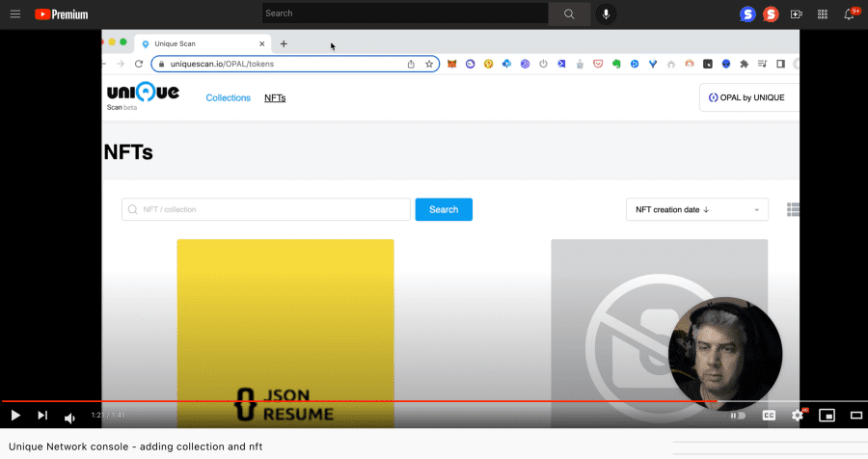Click the share page icon in address bar
The height and width of the screenshot is (459, 868).
411,64
